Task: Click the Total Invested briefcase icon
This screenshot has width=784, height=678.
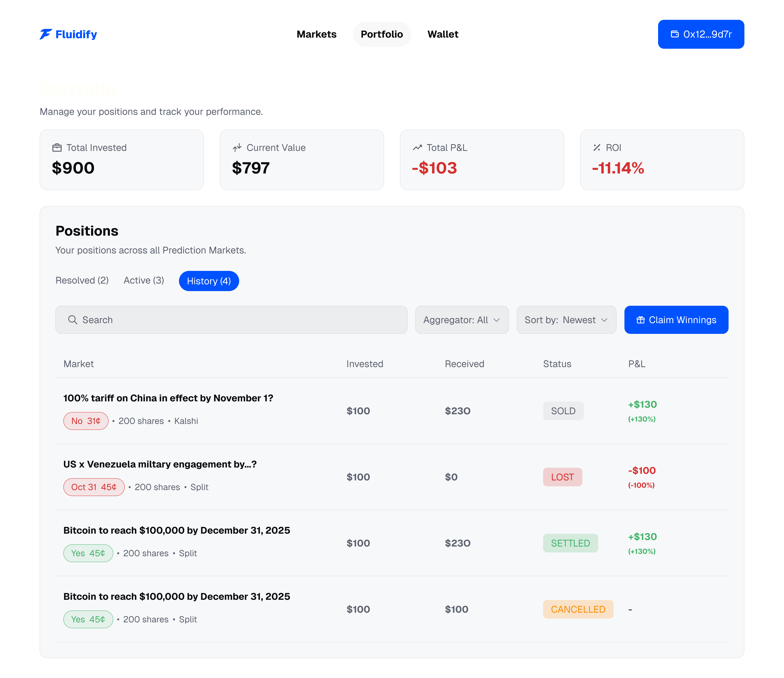Action: (57, 148)
